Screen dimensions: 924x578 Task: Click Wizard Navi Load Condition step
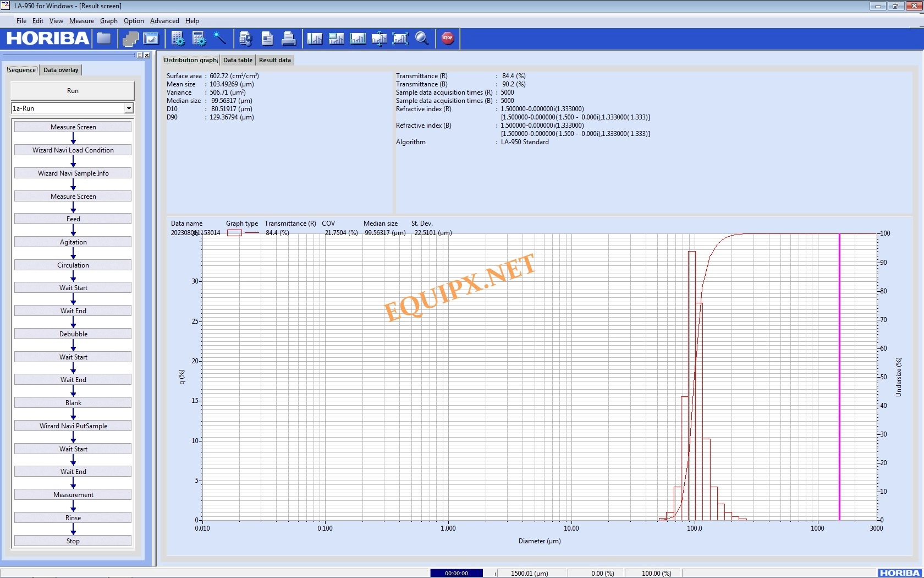(x=73, y=150)
